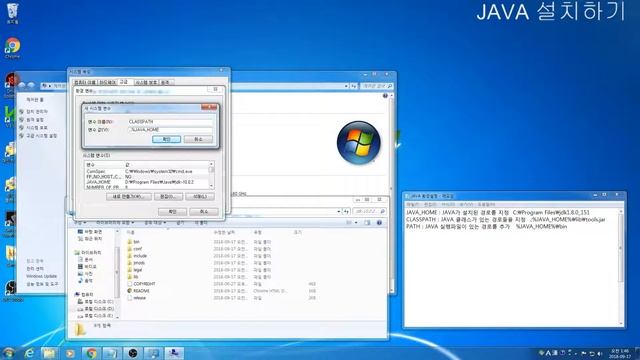
Task: Open 공유 대상 dropdown in explorer
Action: [155, 223]
